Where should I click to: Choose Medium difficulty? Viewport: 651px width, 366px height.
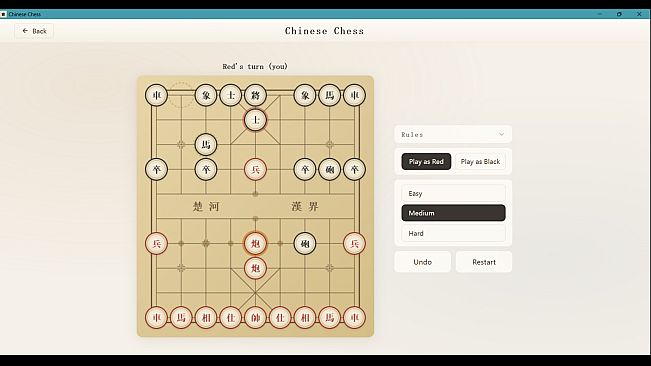(x=453, y=213)
